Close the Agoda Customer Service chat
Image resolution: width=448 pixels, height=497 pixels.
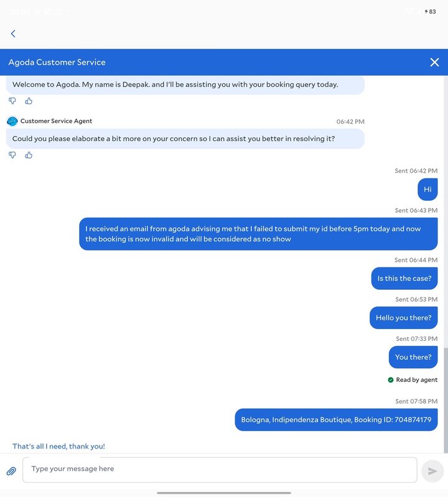click(434, 62)
